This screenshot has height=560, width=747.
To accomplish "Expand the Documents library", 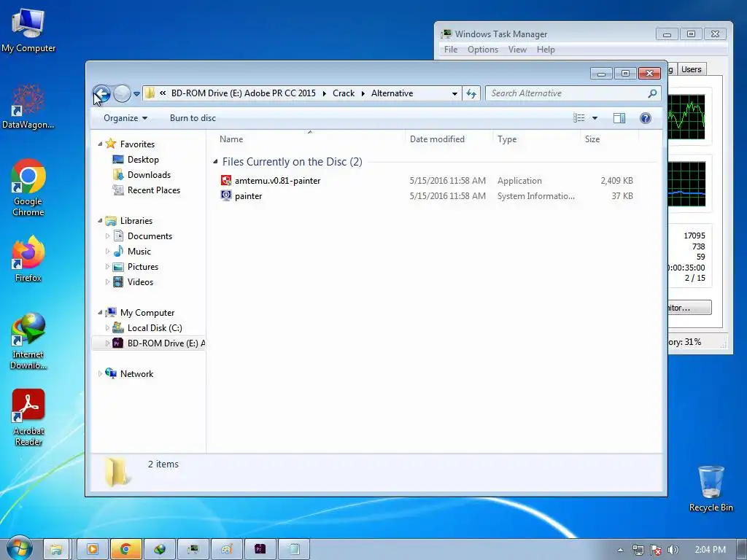I will tap(107, 236).
